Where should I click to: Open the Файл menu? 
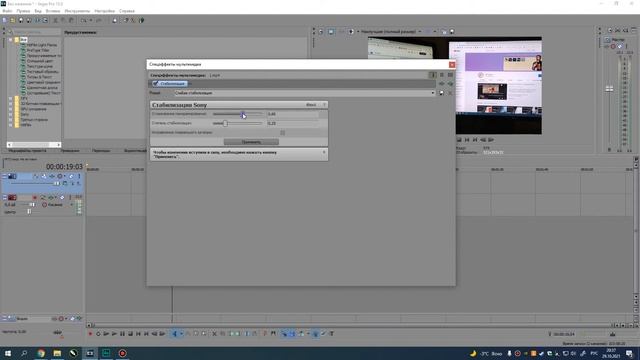[7, 11]
